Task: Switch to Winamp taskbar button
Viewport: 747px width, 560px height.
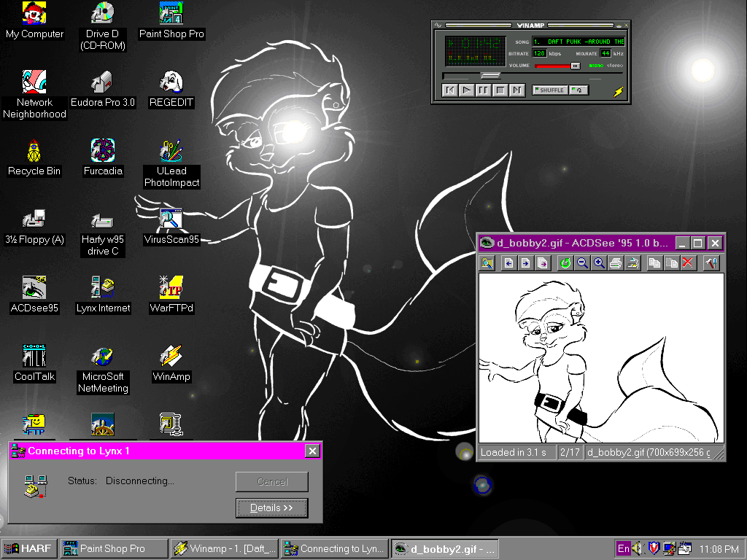Action: (225, 548)
